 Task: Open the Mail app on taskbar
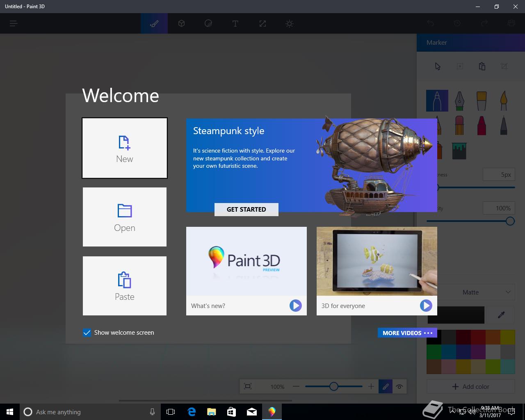click(252, 412)
